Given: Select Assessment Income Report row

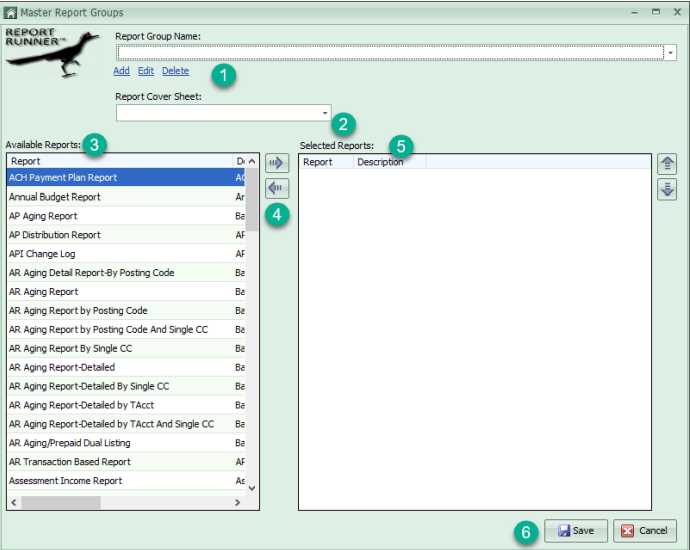Looking at the screenshot, I should (126, 480).
